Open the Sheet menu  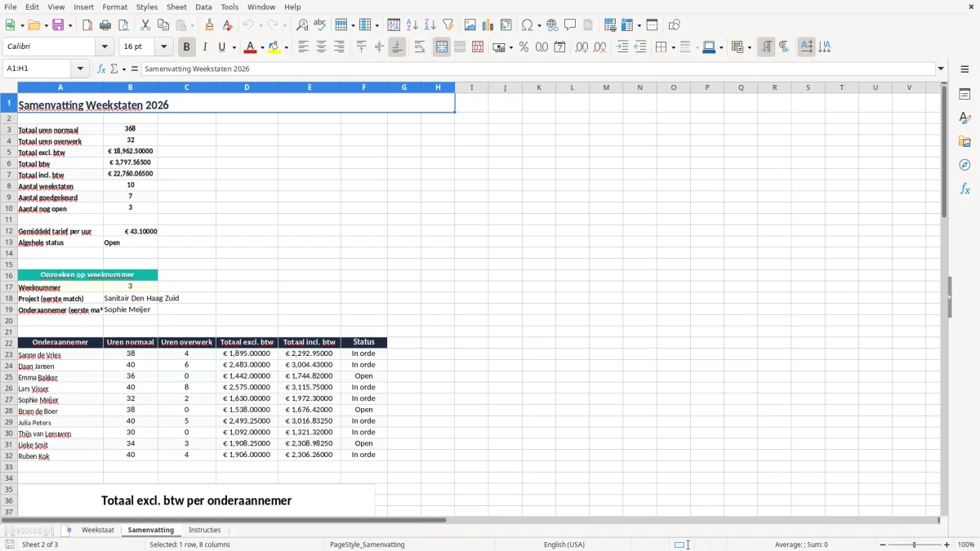point(177,7)
